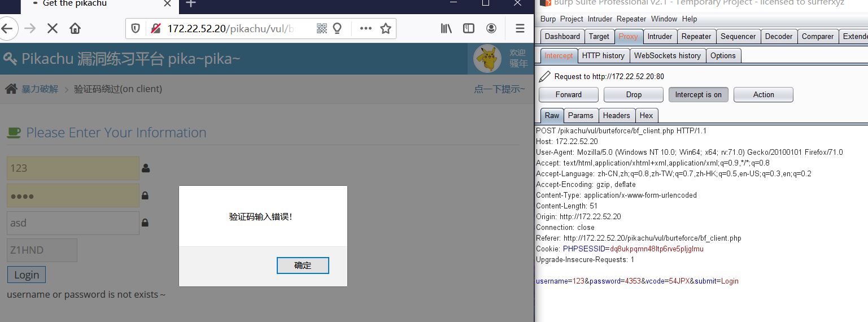Screen dimensions: 868x322
Task: Open HTTP history sub-tab
Action: [603, 55]
